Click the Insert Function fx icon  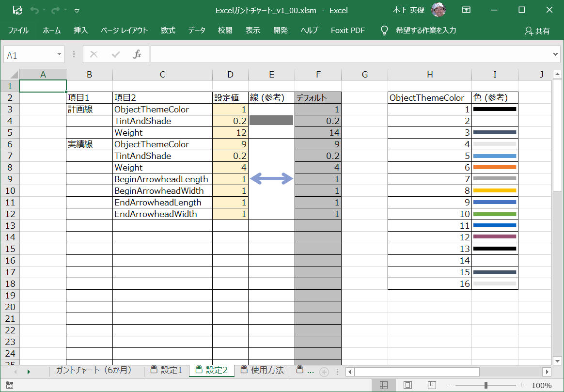click(x=137, y=55)
